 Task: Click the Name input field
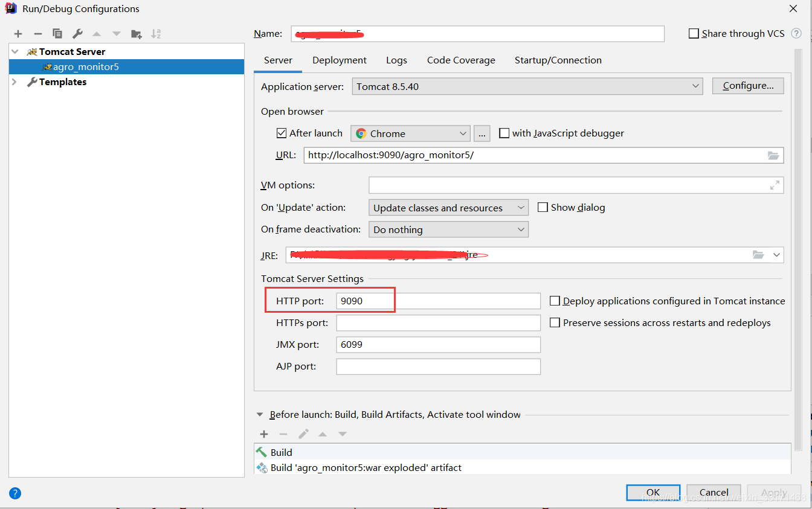[477, 34]
